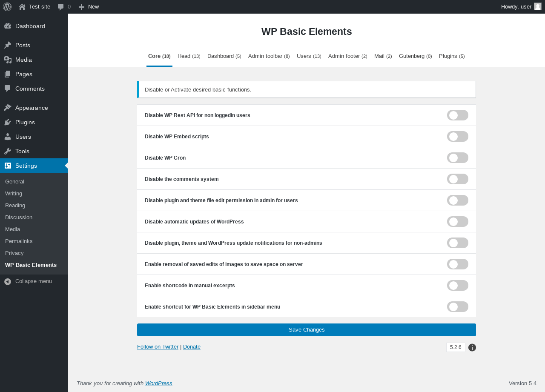This screenshot has width=545, height=392.
Task: Click the Tools wrench icon
Action: pos(8,151)
